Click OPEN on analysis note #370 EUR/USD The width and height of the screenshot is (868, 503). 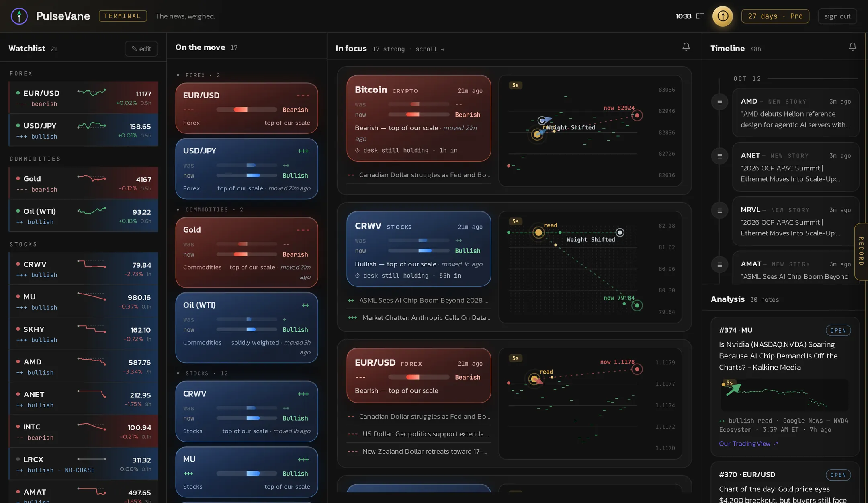[838, 475]
